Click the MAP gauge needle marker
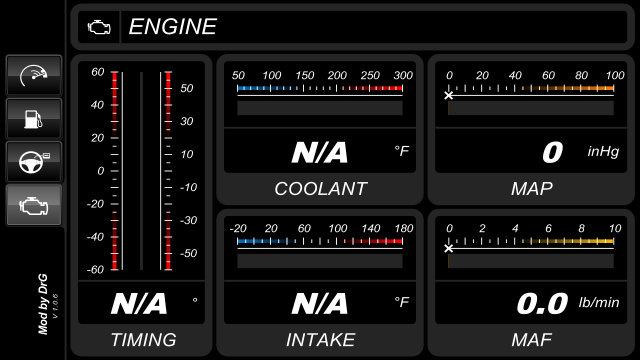Viewport: 640px width, 360px height. 449,96
